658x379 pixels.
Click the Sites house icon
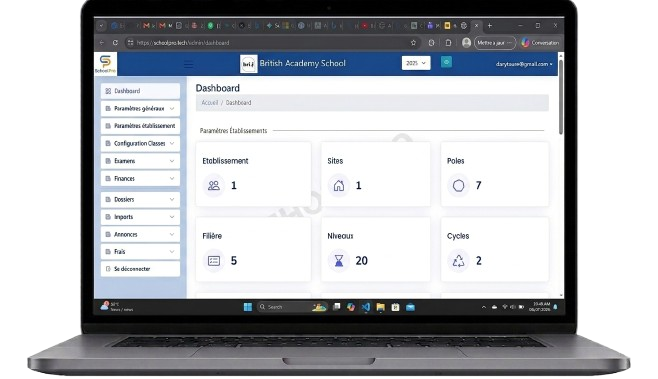339,186
